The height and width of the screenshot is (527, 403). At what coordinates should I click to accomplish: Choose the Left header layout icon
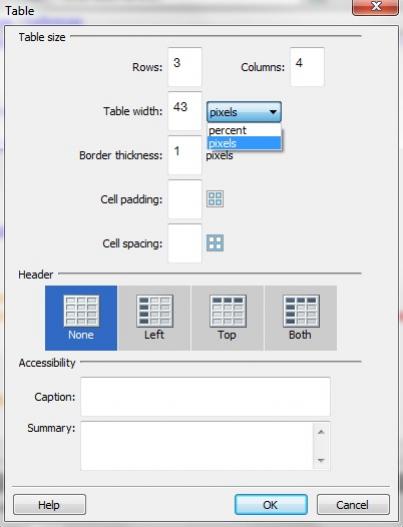coord(155,311)
